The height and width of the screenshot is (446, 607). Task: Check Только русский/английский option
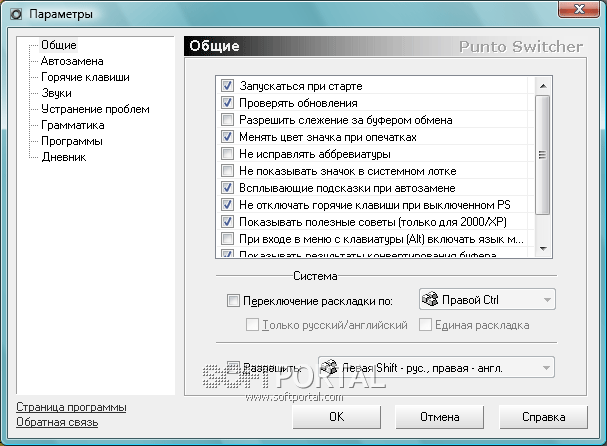(252, 325)
